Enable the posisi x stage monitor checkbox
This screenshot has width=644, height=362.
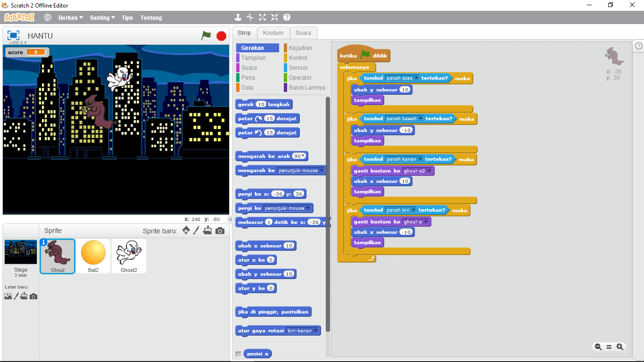[x=239, y=354]
